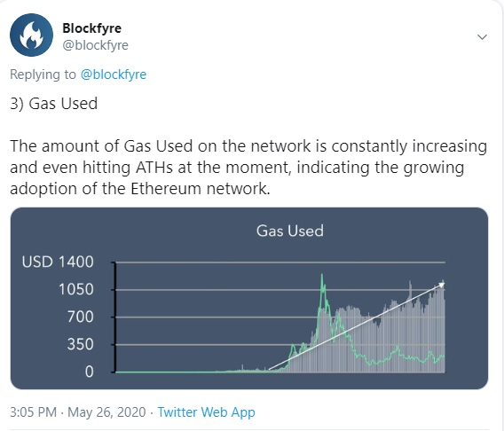Select the 0 axis label
This screenshot has width=504, height=431.
(x=90, y=372)
